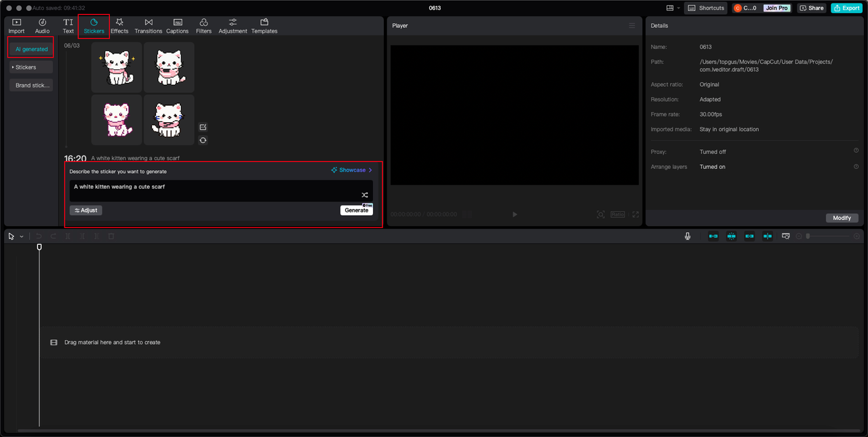Start voice recording with microphone icon
Viewport: 868px width, 437px height.
click(x=688, y=236)
